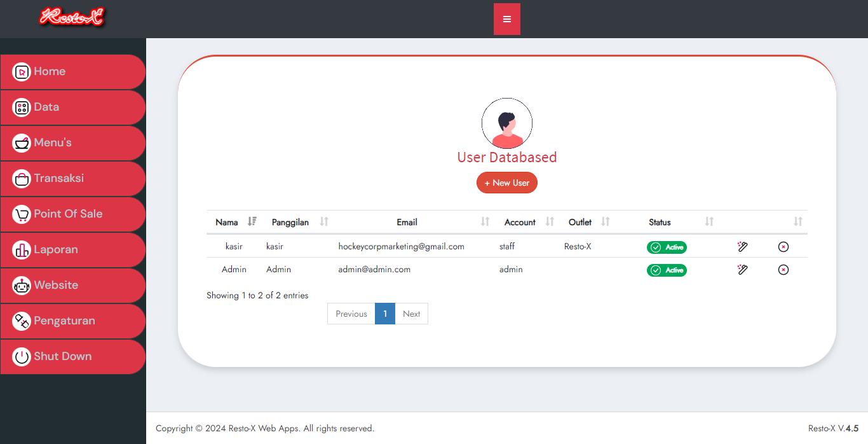Click the Home sidebar icon
Image resolution: width=868 pixels, height=444 pixels.
point(22,72)
